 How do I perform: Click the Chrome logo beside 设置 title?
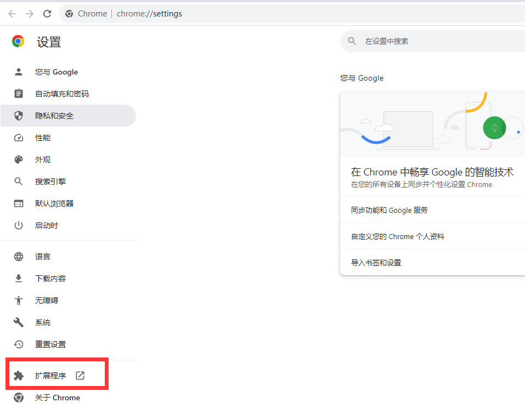(x=18, y=41)
